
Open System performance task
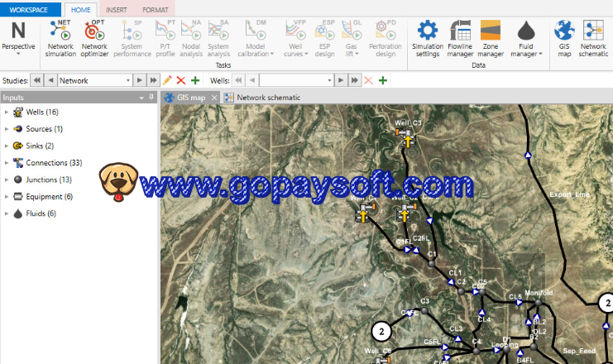click(x=132, y=38)
